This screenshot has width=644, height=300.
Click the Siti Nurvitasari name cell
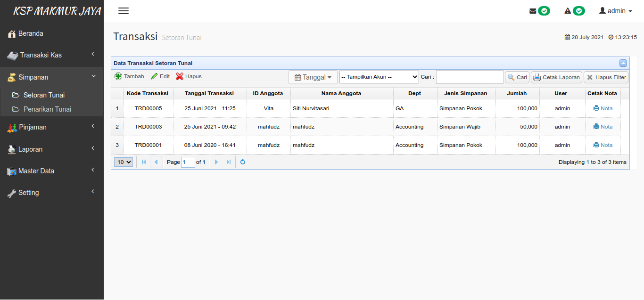[x=342, y=108]
